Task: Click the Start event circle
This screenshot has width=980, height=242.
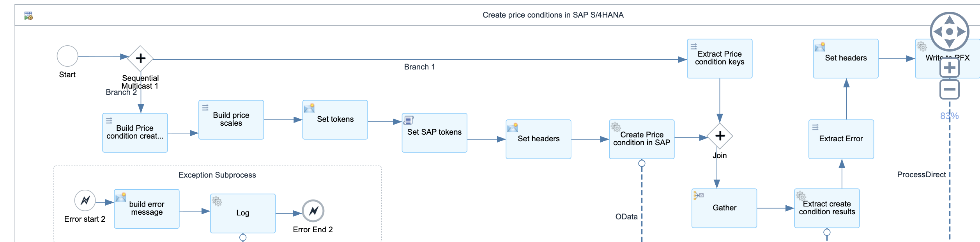Action: (67, 56)
